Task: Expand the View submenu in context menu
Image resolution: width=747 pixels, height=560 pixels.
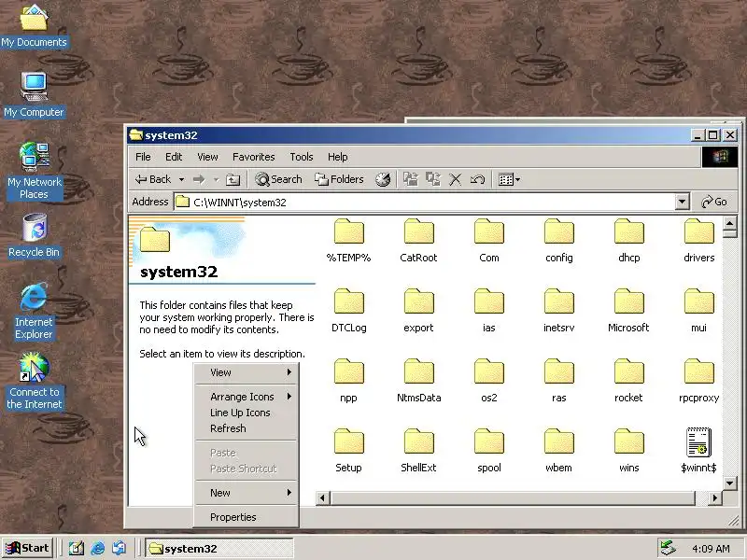Action: pos(247,372)
